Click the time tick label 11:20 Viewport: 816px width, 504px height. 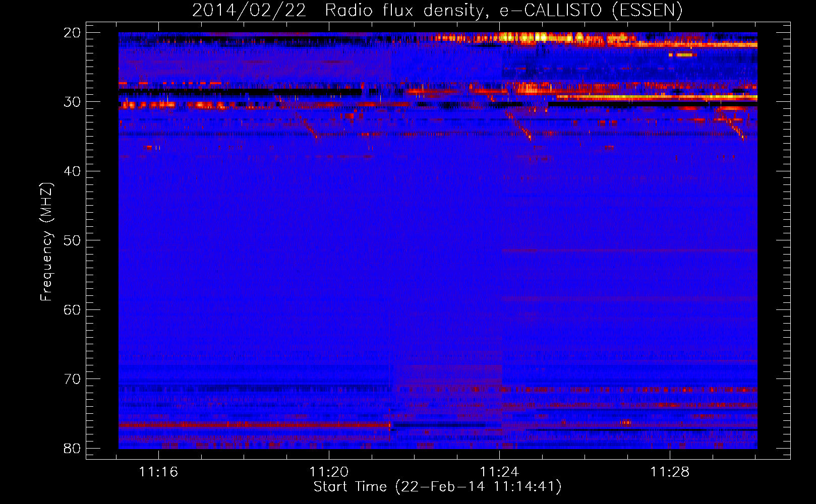[x=329, y=472]
